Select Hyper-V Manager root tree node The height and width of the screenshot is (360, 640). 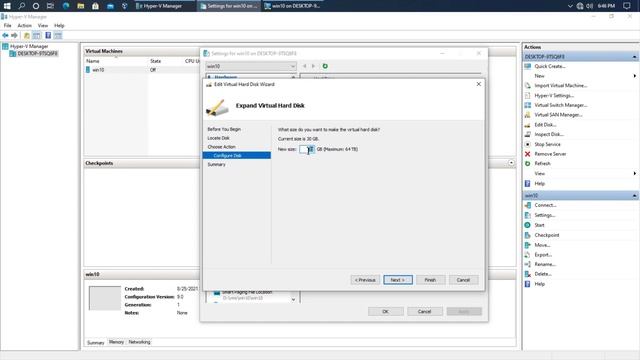tap(25, 46)
